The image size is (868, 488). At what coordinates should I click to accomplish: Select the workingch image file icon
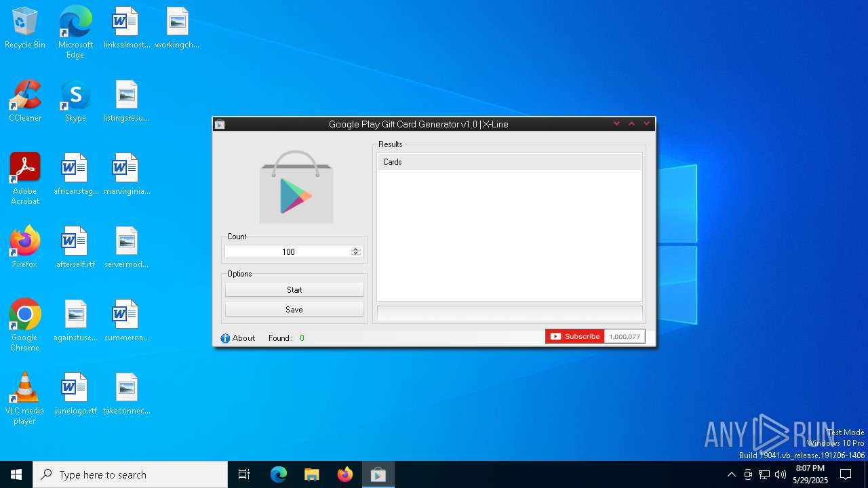(x=177, y=28)
